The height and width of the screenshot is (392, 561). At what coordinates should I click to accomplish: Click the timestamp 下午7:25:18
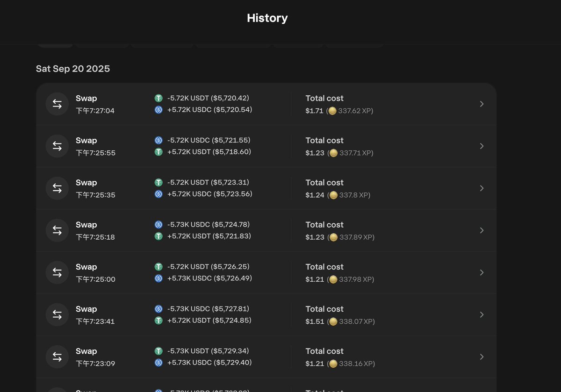(x=95, y=237)
